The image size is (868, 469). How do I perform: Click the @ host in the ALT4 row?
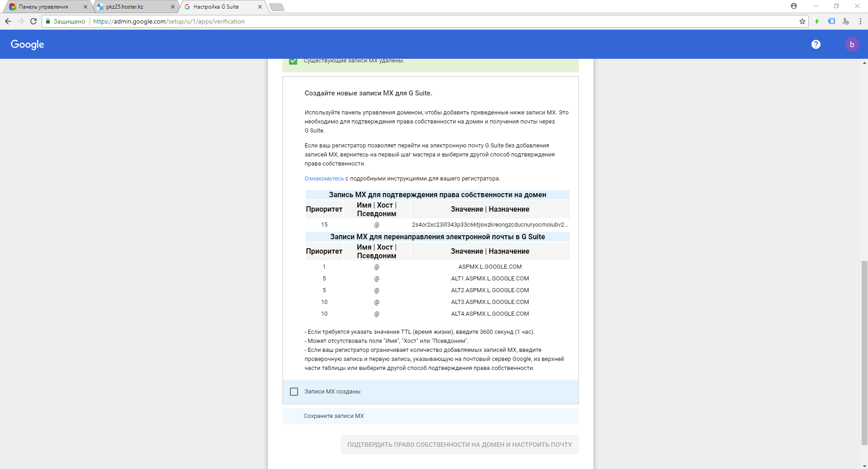(377, 314)
